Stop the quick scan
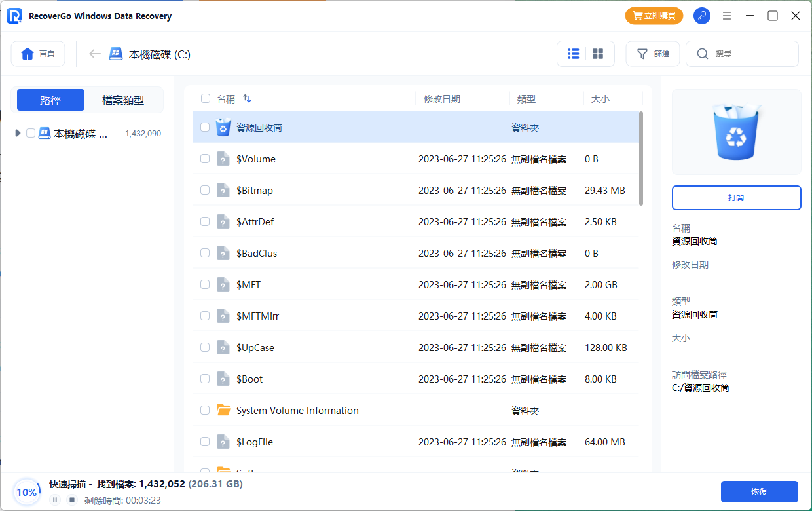 72,500
